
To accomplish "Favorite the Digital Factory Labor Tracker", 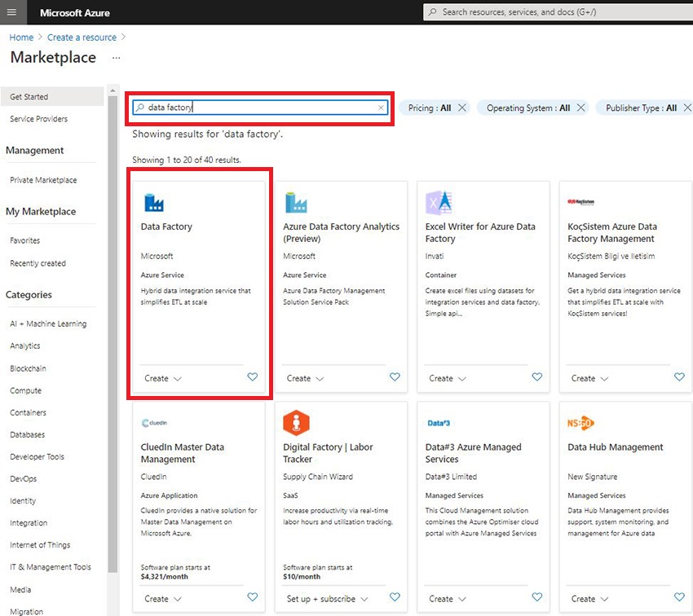I will coord(395,597).
